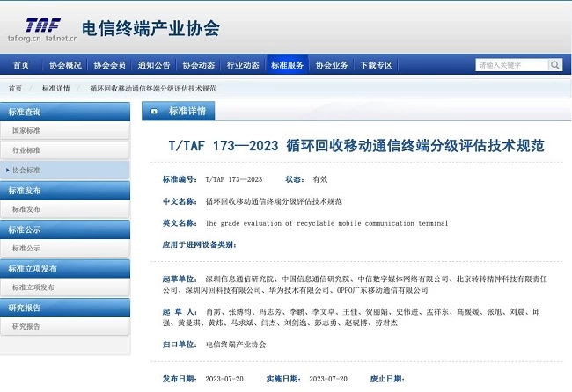Open 协会动态 from the navigation bar
Image resolution: width=572 pixels, height=392 pixels.
pyautogui.click(x=199, y=65)
